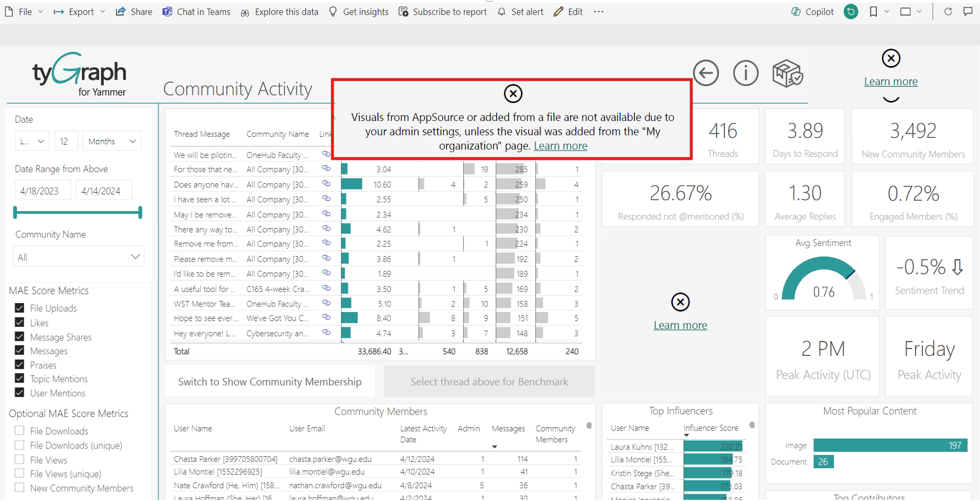Open the Months period dropdown
The width and height of the screenshot is (980, 501).
click(x=112, y=141)
